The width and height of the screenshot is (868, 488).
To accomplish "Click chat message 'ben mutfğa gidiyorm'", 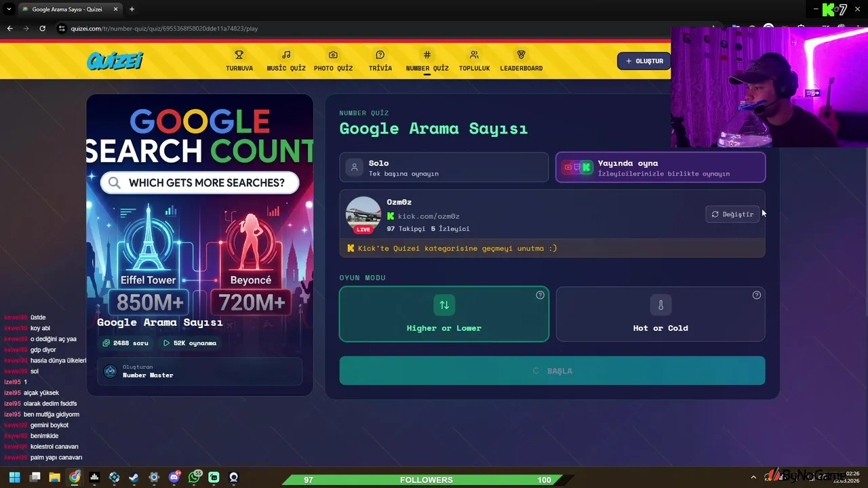I will [x=52, y=414].
